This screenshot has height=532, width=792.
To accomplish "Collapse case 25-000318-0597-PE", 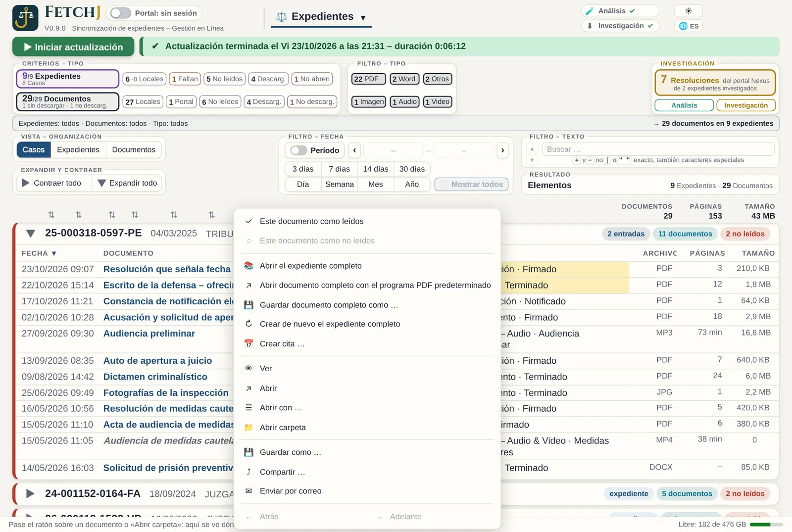I will [x=31, y=234].
